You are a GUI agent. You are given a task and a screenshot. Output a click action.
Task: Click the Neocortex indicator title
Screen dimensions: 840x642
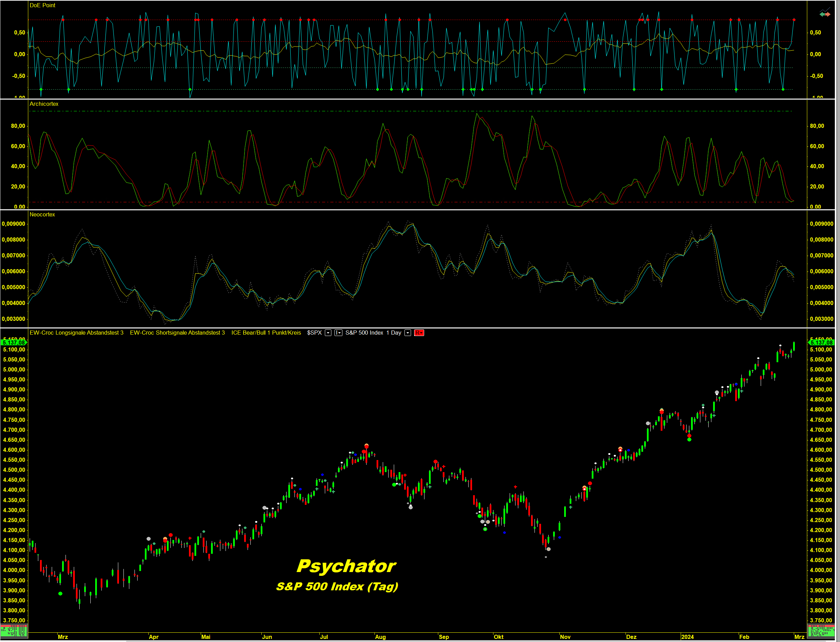42,214
